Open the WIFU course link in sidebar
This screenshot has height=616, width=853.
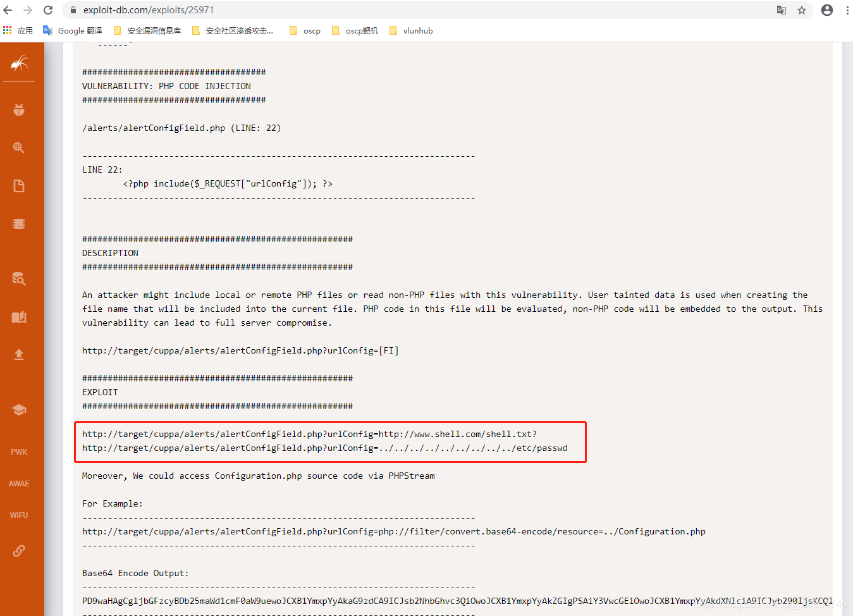pos(19,515)
